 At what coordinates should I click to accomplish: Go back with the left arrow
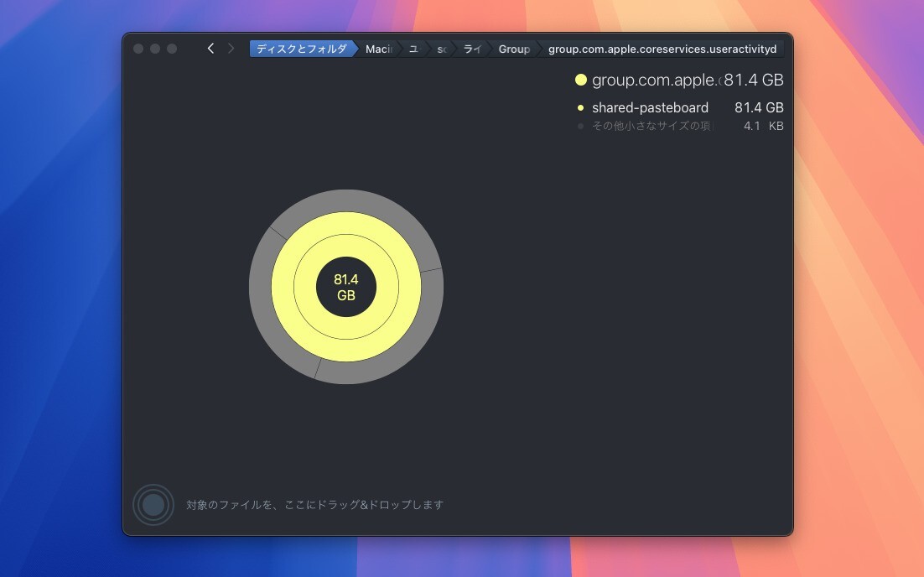210,49
